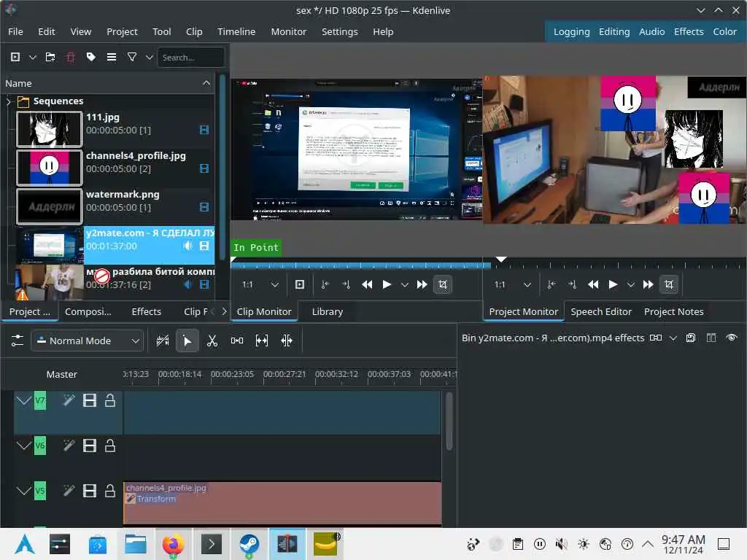Create a new folder in project bin
Screen dimensions: 747x560
50,57
